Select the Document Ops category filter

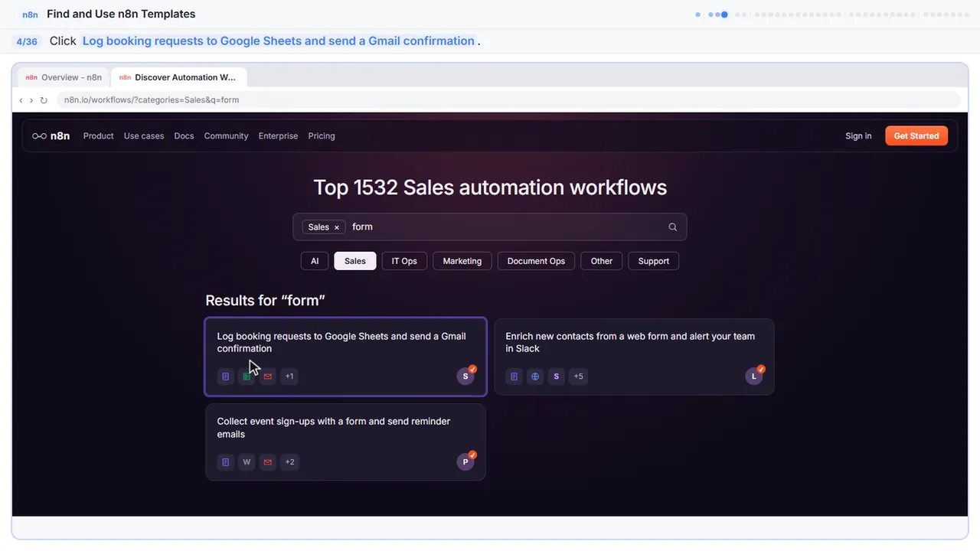point(536,261)
